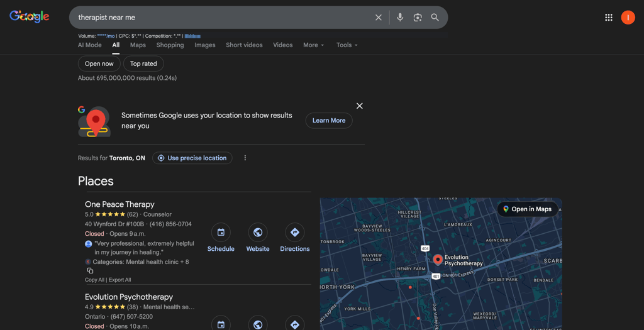The image size is (644, 330).
Task: Click Evolution Psychotherapy 4.9 star rating
Action: point(111,307)
